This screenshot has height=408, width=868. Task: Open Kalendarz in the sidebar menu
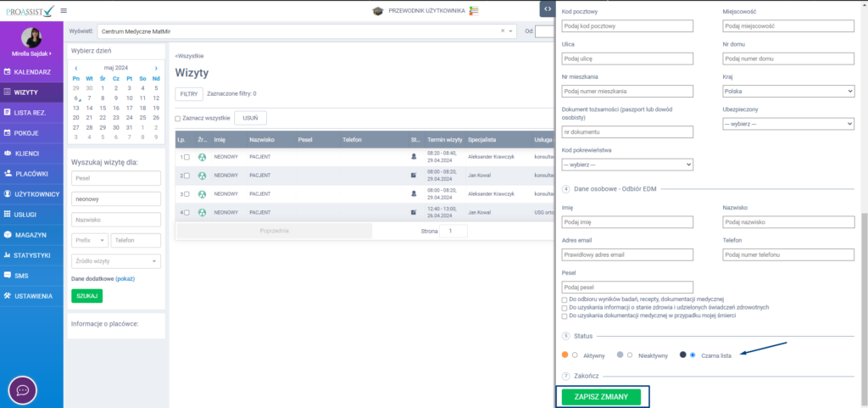pyautogui.click(x=32, y=72)
